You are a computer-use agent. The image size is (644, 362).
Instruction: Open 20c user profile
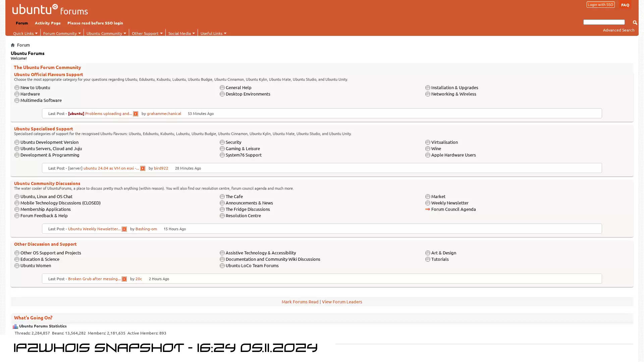coord(139,279)
